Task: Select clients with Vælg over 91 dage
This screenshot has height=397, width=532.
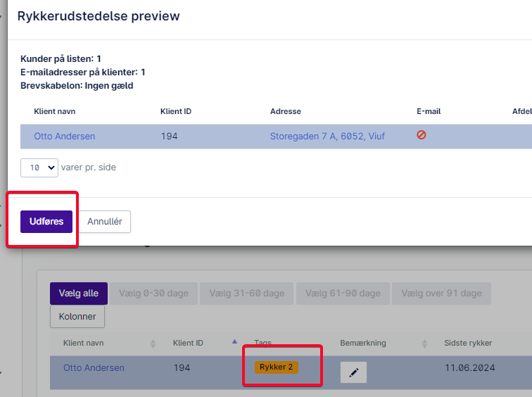Action: [441, 294]
